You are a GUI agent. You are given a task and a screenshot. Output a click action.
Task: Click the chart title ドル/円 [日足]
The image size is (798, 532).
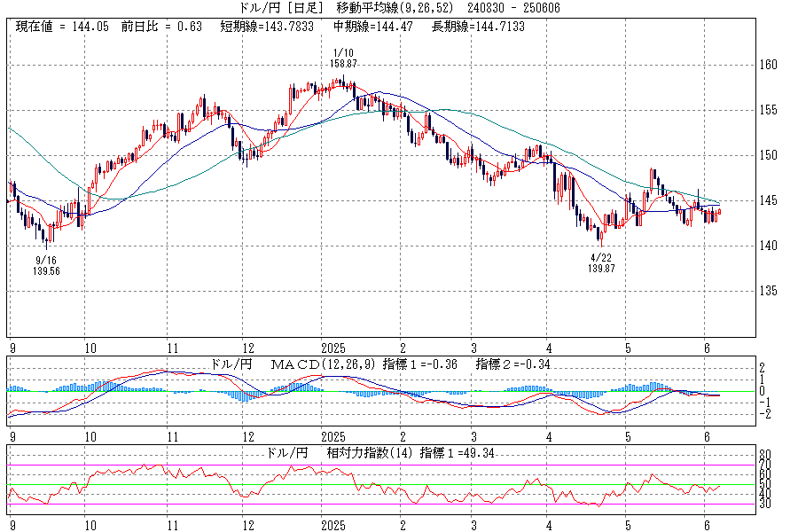tap(281, 8)
